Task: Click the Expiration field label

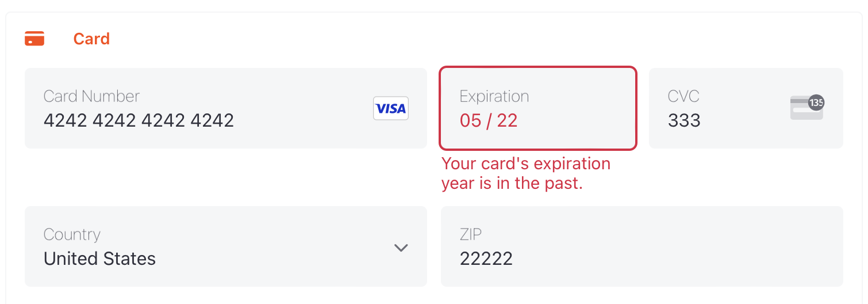Action: [x=494, y=97]
